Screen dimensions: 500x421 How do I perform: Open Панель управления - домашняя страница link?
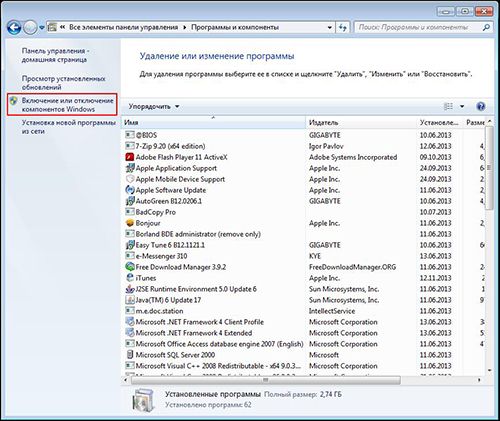coord(54,55)
